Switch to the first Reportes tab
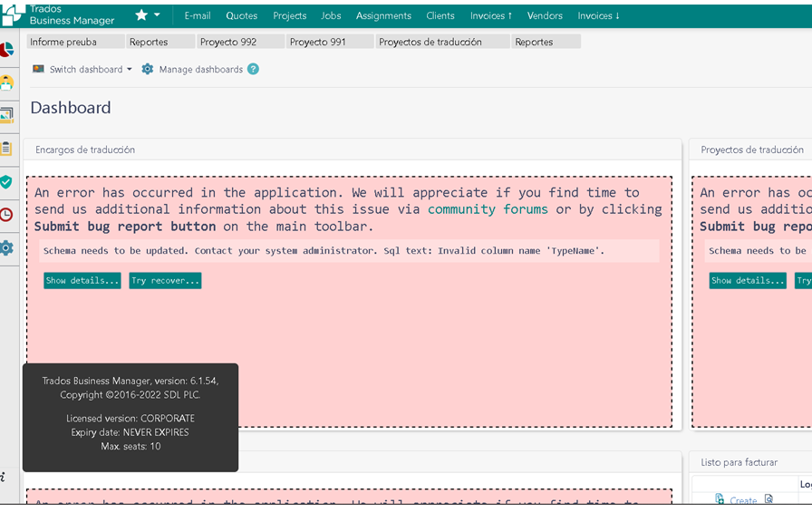 [x=160, y=42]
